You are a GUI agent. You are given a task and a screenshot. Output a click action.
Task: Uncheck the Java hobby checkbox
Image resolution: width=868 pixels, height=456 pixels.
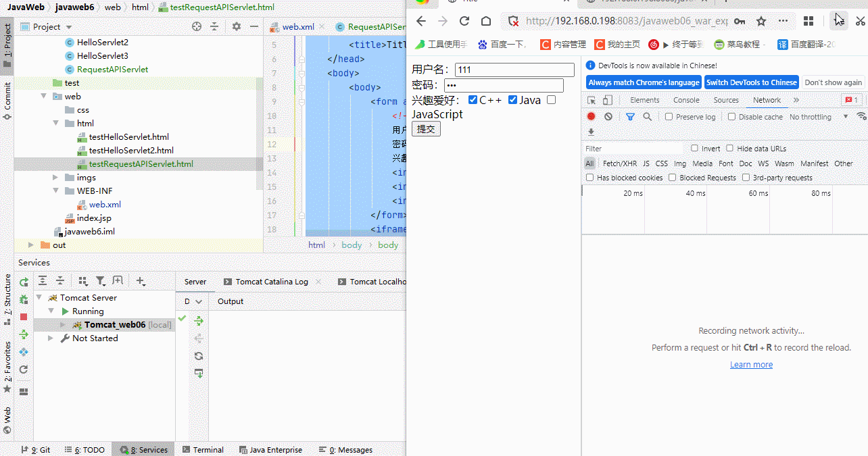coord(512,100)
